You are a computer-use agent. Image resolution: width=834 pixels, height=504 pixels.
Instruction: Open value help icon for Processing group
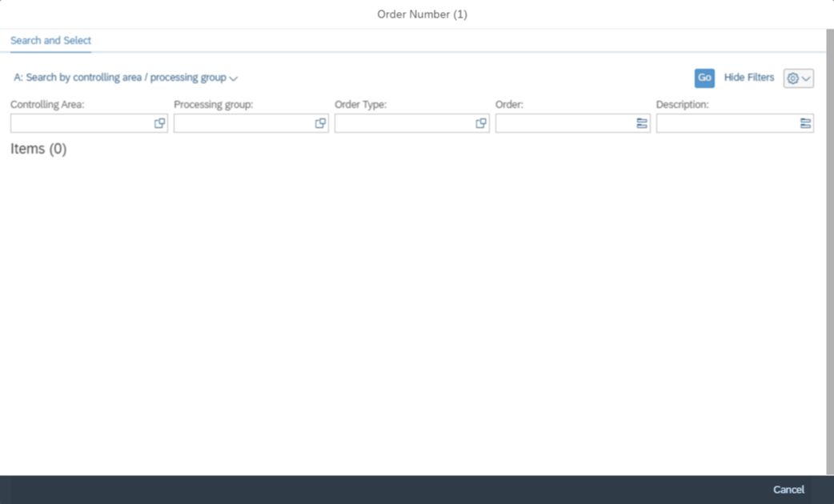click(x=320, y=123)
